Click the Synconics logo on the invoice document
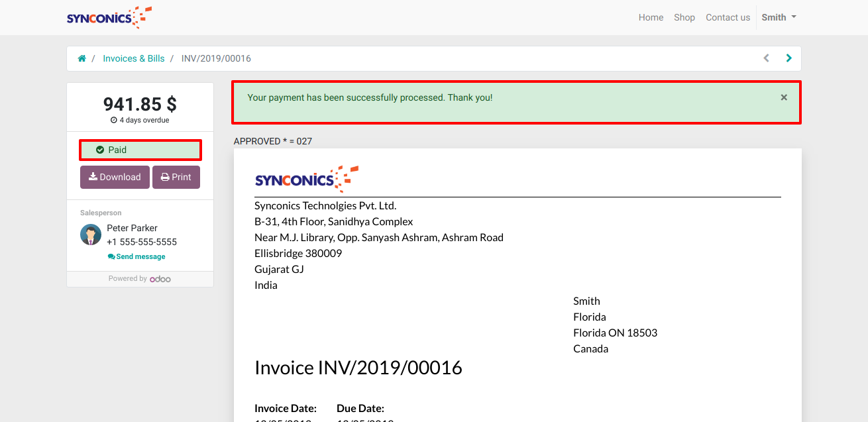 click(x=306, y=180)
